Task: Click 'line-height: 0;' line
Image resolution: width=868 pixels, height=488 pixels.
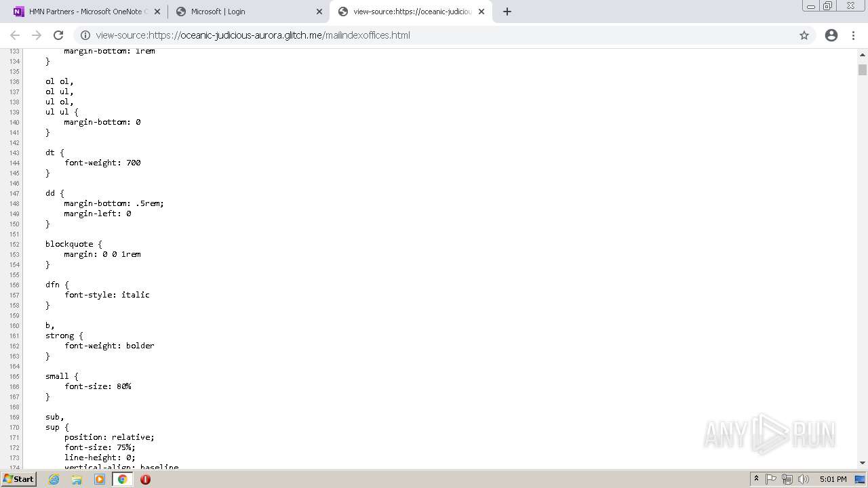Action: click(100, 457)
